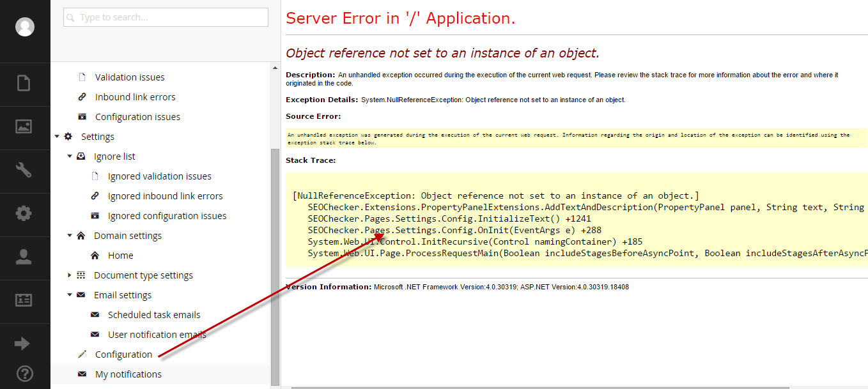This screenshot has height=389, width=868.
Task: Click the 'Config.InitializeText() +1241' stack line
Action: coord(449,218)
